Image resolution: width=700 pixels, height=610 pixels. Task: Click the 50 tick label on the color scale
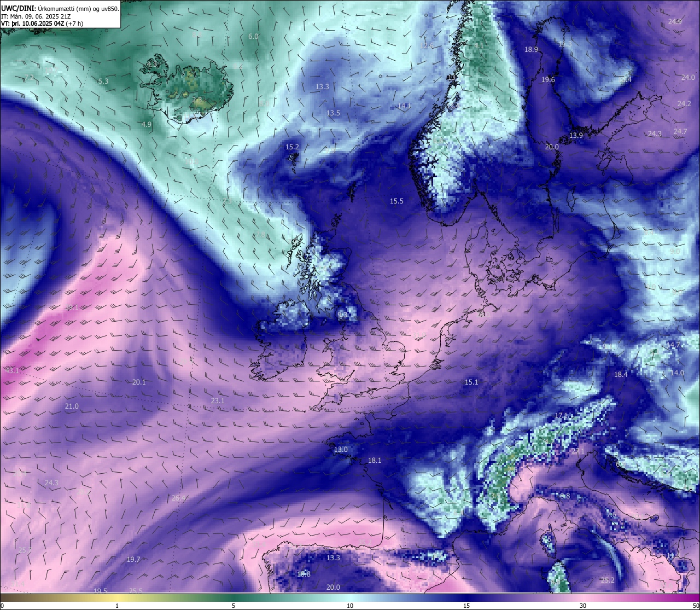click(x=696, y=606)
